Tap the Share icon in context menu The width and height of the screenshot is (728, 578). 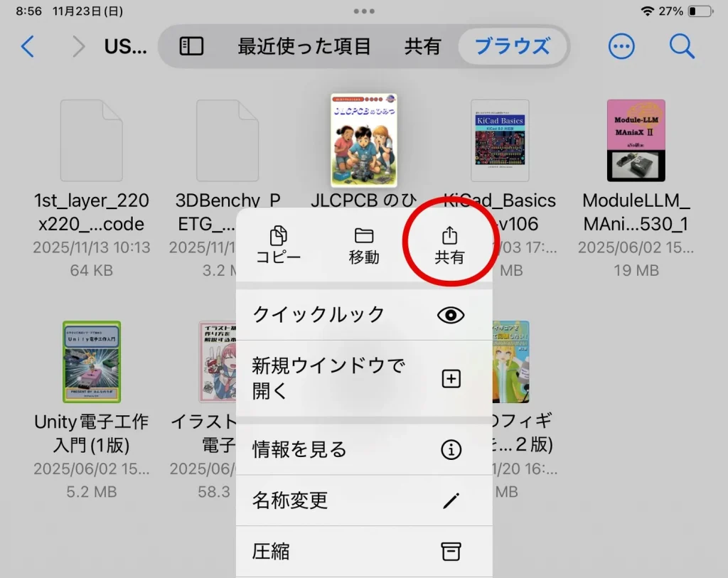click(449, 245)
